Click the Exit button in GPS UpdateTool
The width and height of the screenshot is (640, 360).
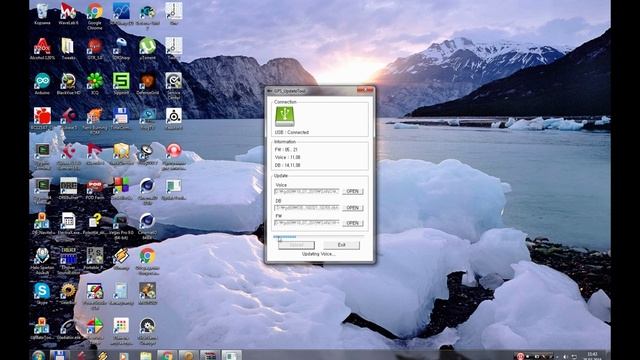coord(342,245)
